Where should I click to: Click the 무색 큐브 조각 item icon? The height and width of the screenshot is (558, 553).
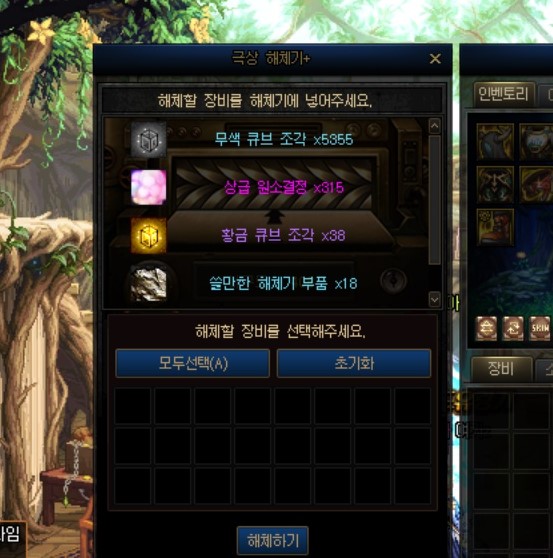[148, 140]
